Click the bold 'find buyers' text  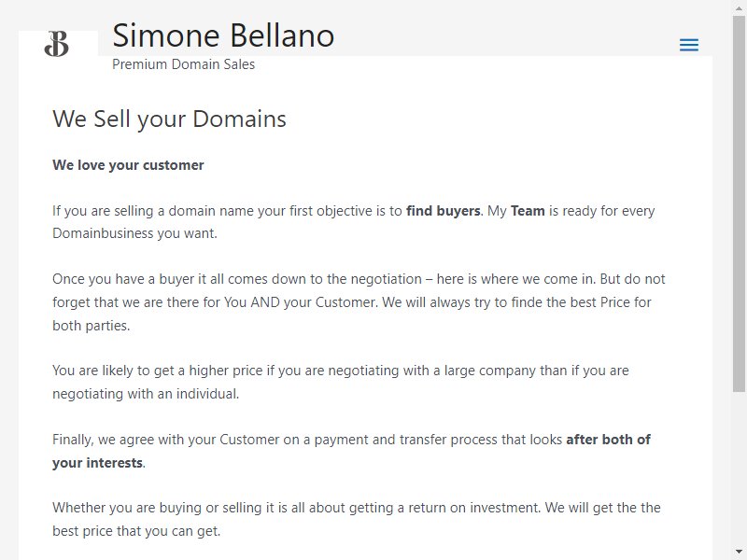[x=443, y=211]
